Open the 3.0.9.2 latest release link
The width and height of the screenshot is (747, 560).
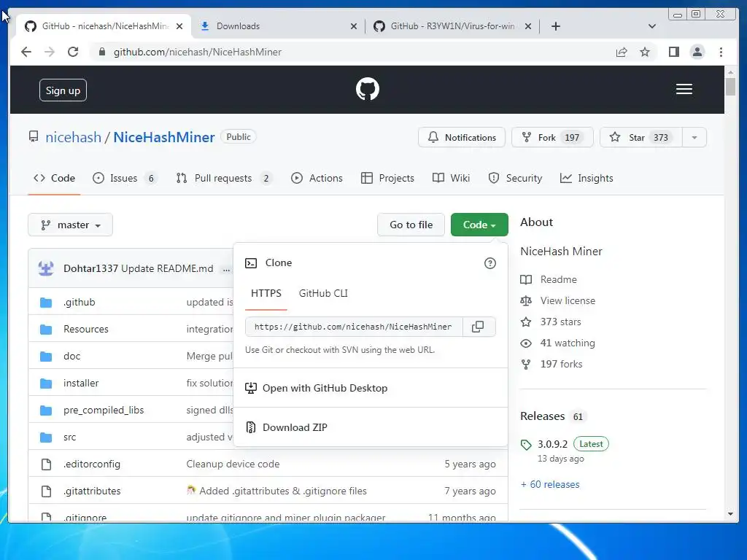pos(553,444)
